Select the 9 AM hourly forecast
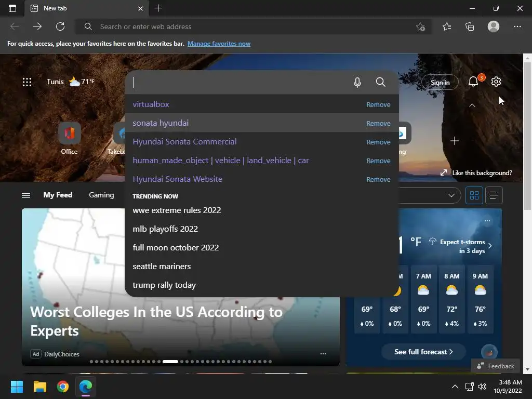 (x=480, y=300)
